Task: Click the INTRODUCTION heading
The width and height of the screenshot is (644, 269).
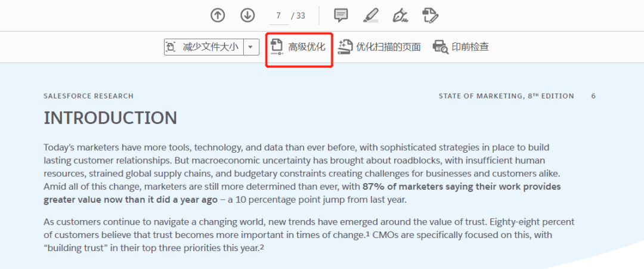Action: point(110,118)
